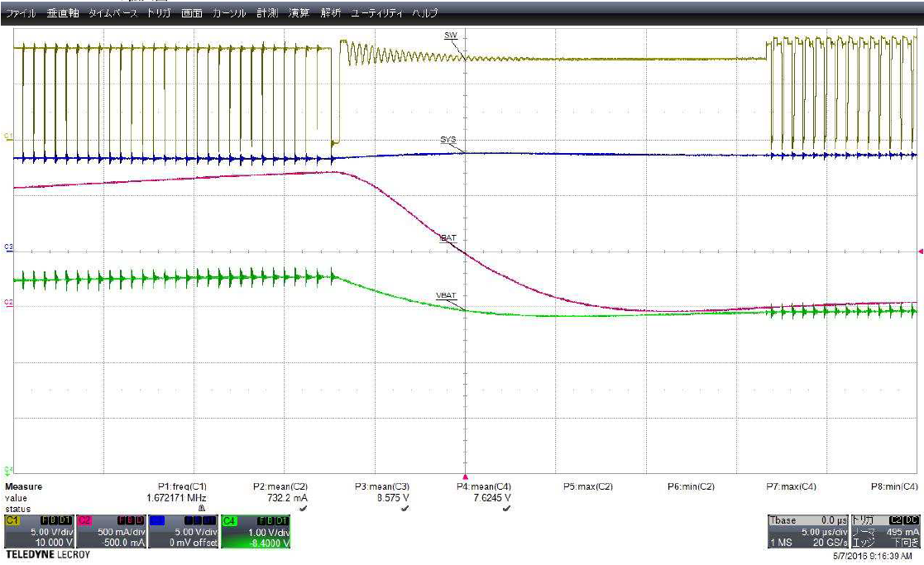The width and height of the screenshot is (924, 565).
Task: Click the date and time readout
Action: [x=872, y=556]
